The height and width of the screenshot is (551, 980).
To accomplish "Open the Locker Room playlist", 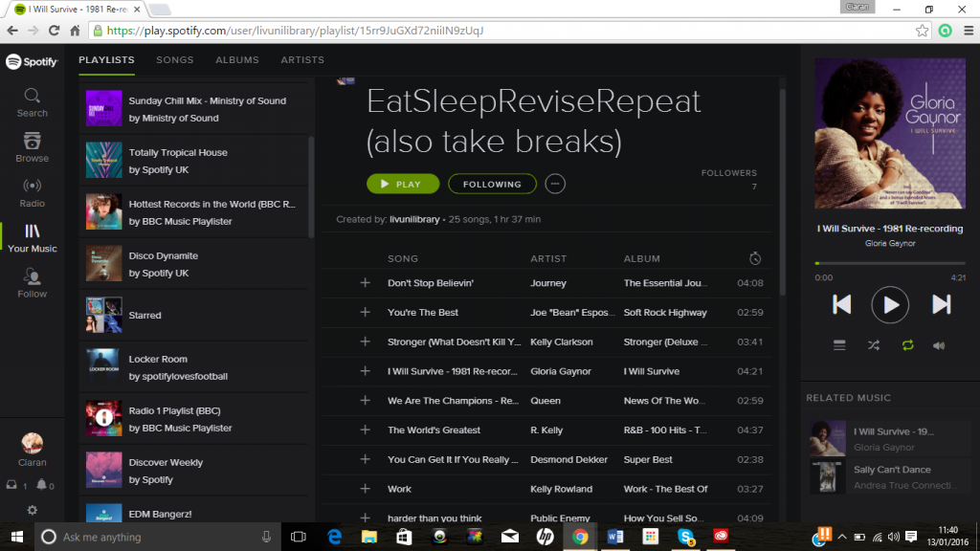I will [x=193, y=367].
